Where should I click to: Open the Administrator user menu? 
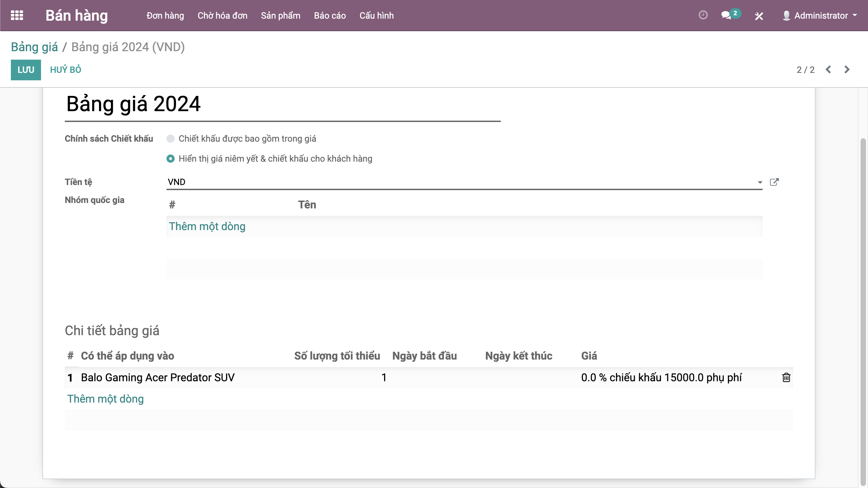(x=821, y=16)
